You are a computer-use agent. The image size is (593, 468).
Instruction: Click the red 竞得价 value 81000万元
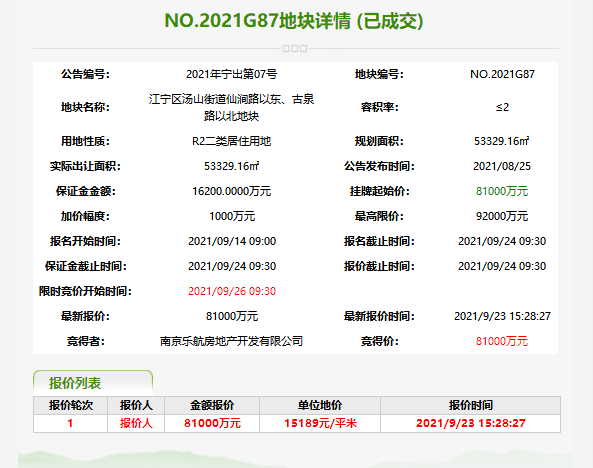502,341
